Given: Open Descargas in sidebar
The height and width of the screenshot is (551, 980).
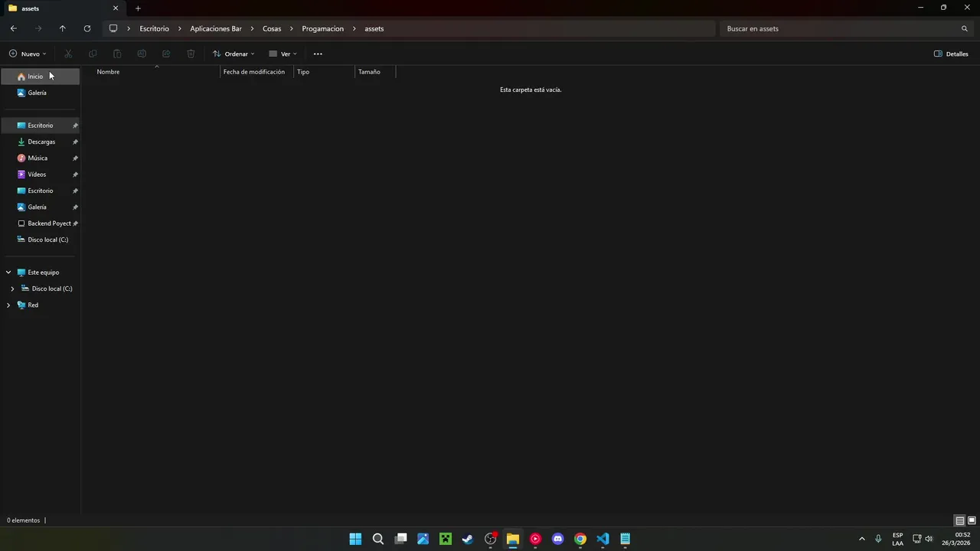Looking at the screenshot, I should (40, 142).
